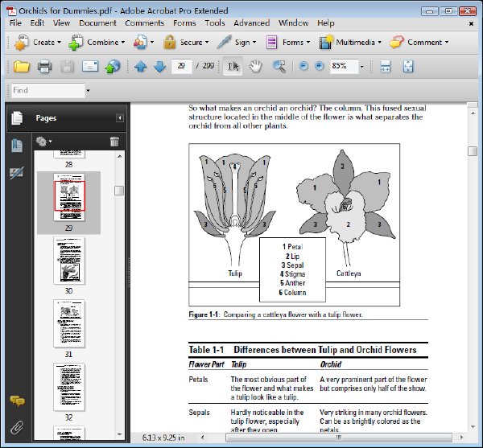Select page 32 thumbnail
This screenshot has width=483, height=448.
68,387
